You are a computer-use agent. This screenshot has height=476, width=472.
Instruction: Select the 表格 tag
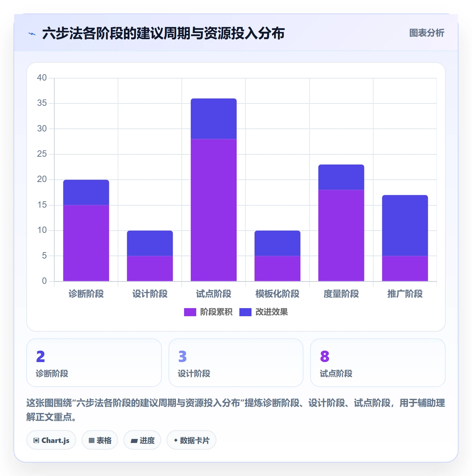(100, 440)
